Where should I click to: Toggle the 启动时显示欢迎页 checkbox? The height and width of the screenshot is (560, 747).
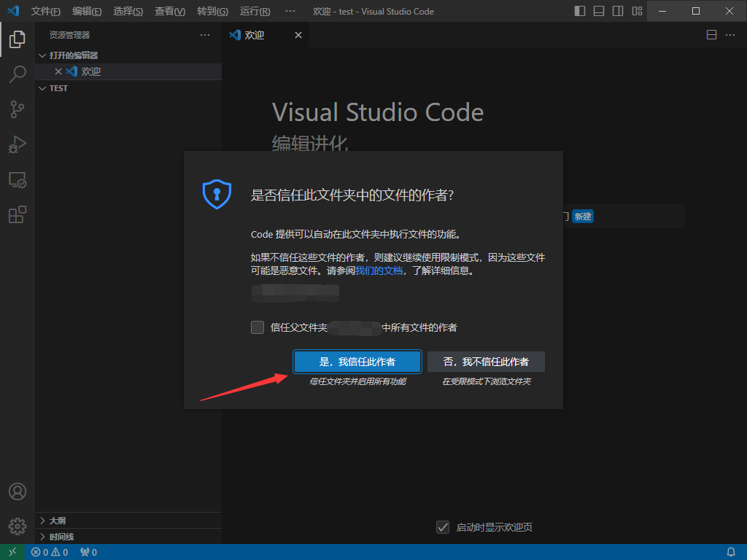point(442,527)
